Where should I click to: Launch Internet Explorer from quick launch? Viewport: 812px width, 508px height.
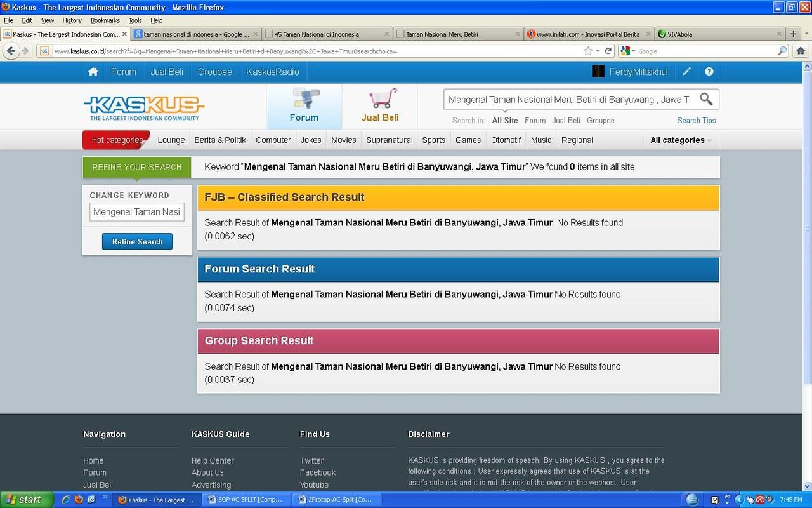65,500
